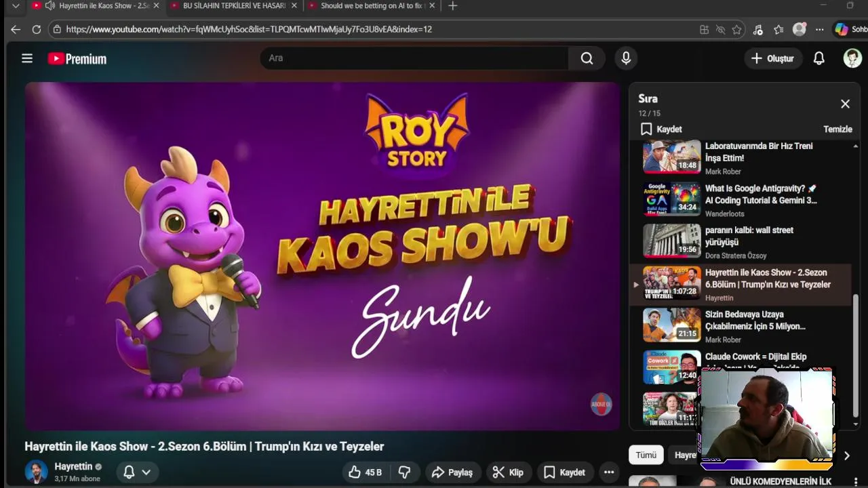Open the browser profile avatar
868x488 pixels.
point(800,29)
